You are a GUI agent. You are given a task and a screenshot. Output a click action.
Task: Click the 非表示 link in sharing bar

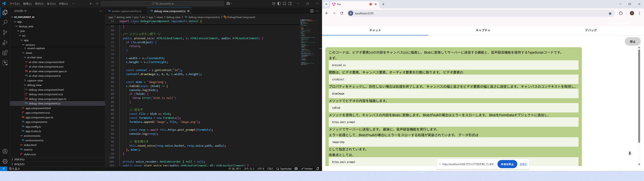pyautogui.click(x=523, y=164)
